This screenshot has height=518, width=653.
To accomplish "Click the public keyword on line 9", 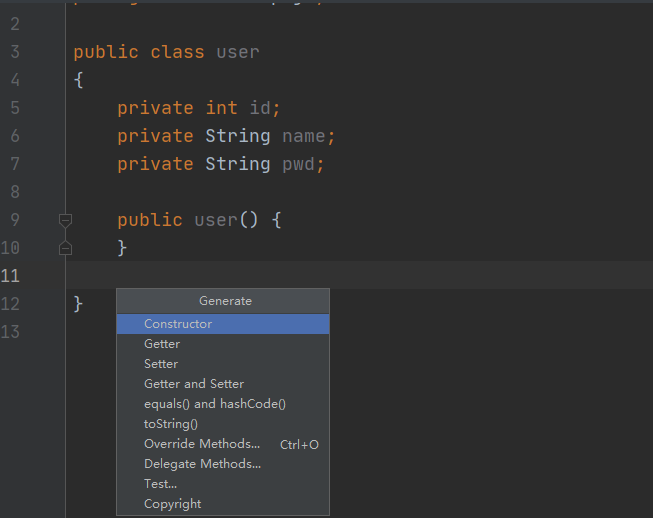I will [x=150, y=221].
